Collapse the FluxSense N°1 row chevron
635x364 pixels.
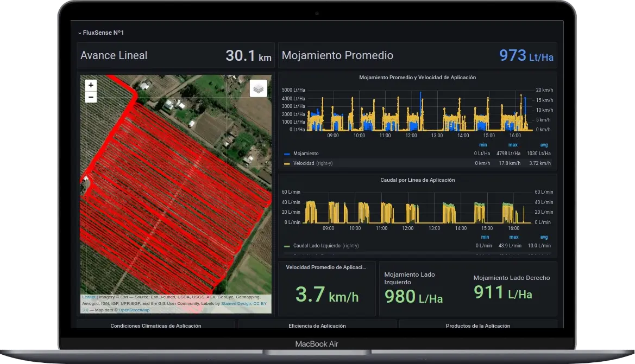tap(80, 33)
